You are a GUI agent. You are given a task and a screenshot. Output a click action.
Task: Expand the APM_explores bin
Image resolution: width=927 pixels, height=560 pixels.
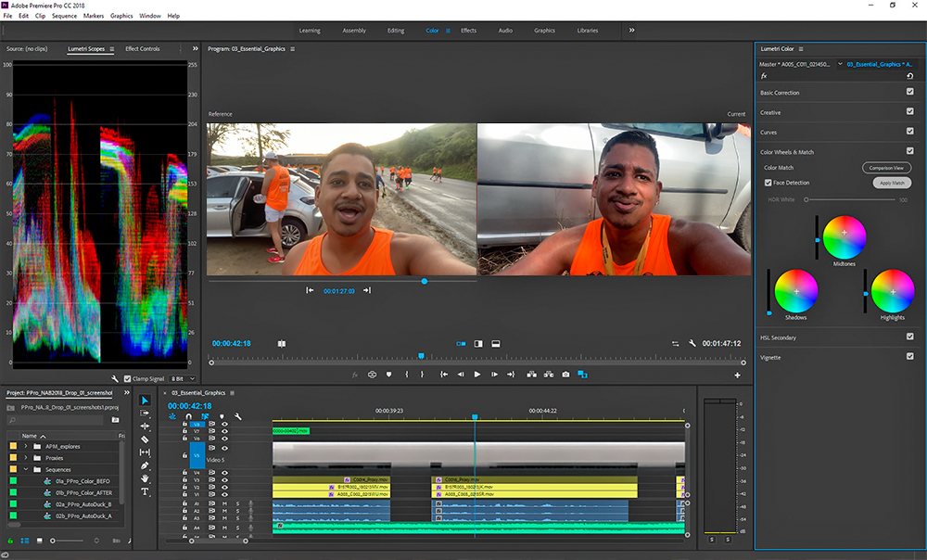click(x=26, y=446)
